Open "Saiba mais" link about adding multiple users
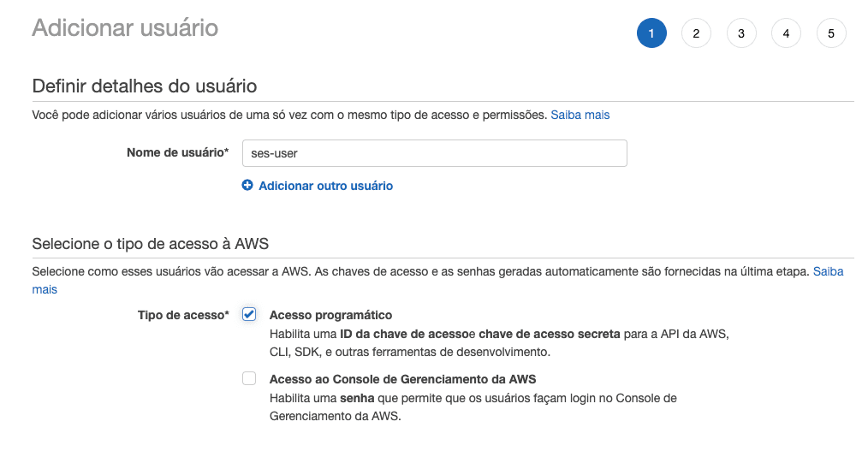This screenshot has height=463, width=868. (x=580, y=114)
